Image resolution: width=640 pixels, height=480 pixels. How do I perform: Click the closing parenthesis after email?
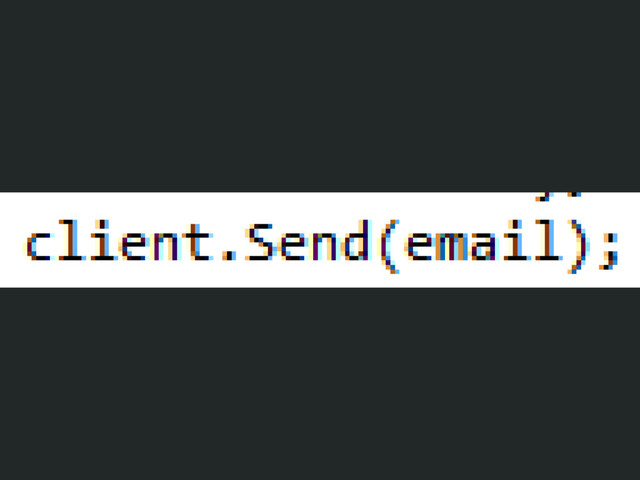577,246
